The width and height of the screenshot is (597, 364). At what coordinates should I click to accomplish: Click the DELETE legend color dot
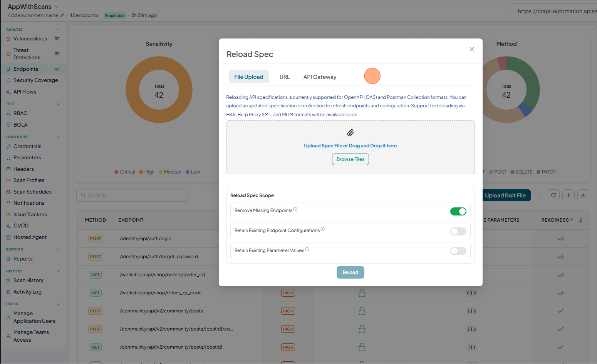coord(513,172)
